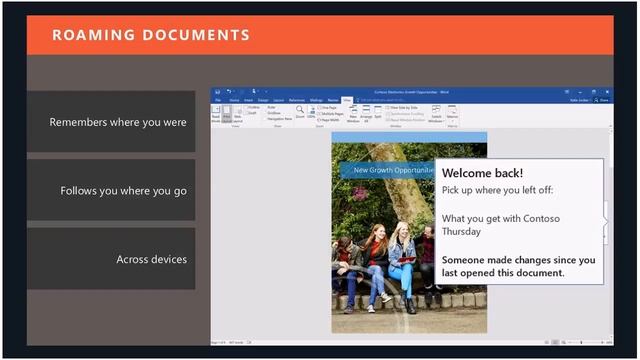This screenshot has width=640, height=360.
Task: Toggle the Draft view option
Action: 251,113
